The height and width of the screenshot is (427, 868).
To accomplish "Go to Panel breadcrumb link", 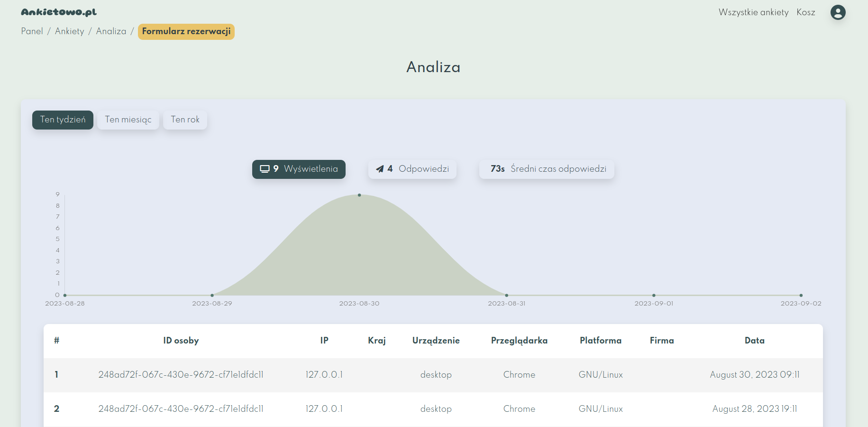I will [x=32, y=31].
